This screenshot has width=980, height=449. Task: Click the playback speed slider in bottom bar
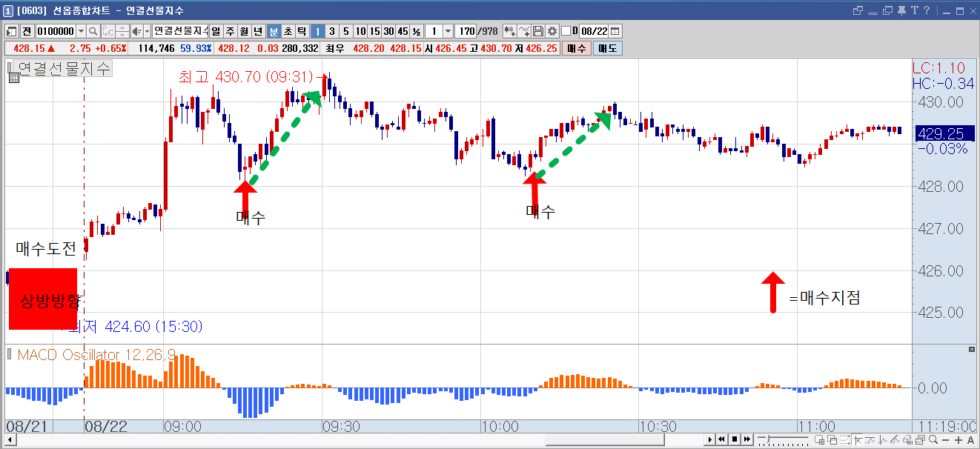point(783,439)
